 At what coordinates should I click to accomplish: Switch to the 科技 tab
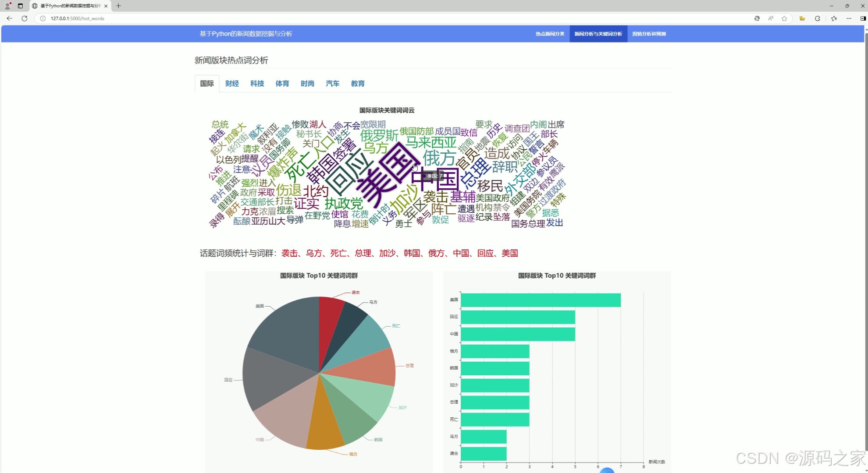click(257, 83)
